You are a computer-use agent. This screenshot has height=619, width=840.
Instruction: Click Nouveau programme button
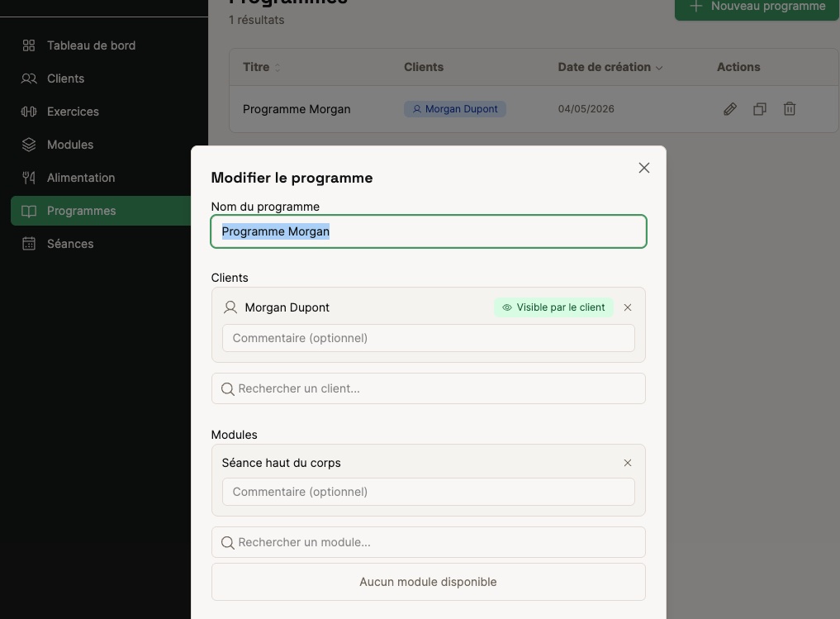[x=757, y=7]
